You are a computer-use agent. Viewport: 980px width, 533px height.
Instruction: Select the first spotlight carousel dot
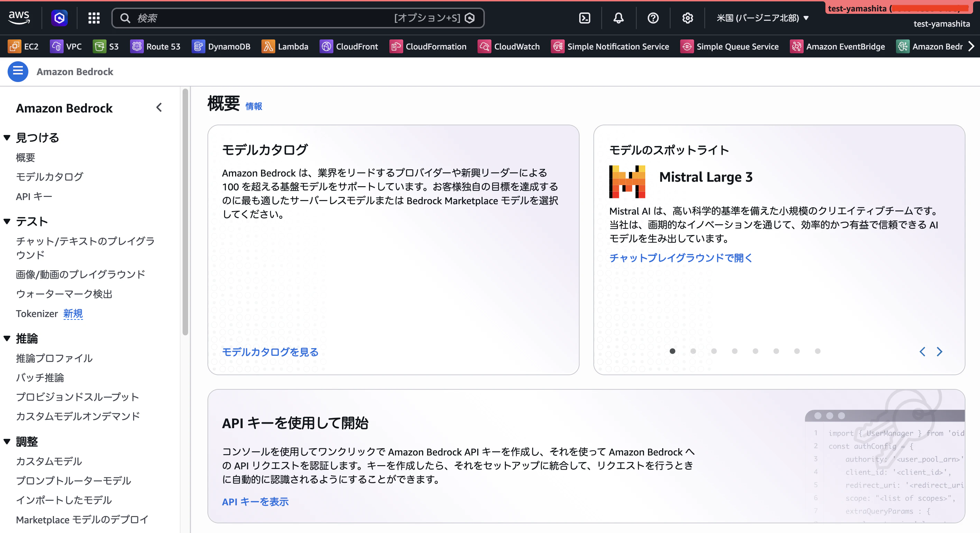click(672, 351)
